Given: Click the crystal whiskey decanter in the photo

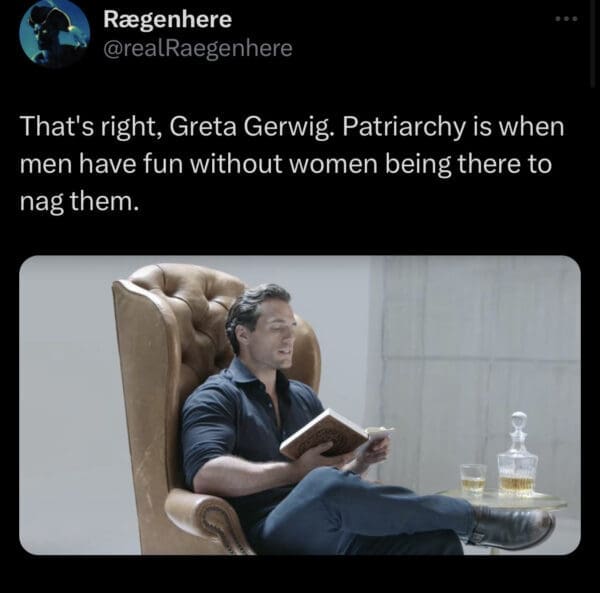Looking at the screenshot, I should (517, 455).
